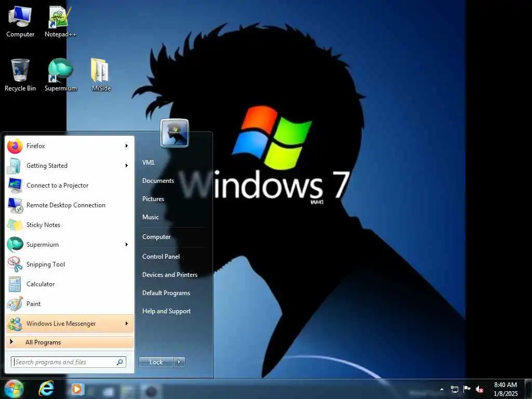Screen dimensions: 532x399
Task: Open Devices and Printers
Action: click(x=170, y=275)
